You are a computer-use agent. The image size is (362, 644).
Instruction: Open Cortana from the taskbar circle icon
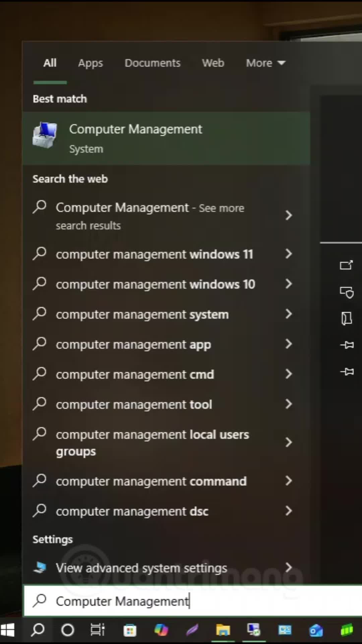pyautogui.click(x=67, y=630)
